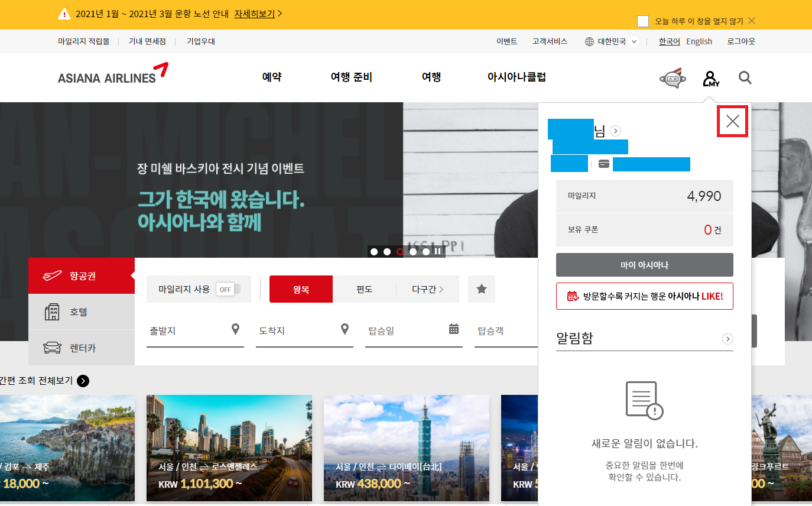
Task: Switch language to 한국어
Action: pos(670,41)
